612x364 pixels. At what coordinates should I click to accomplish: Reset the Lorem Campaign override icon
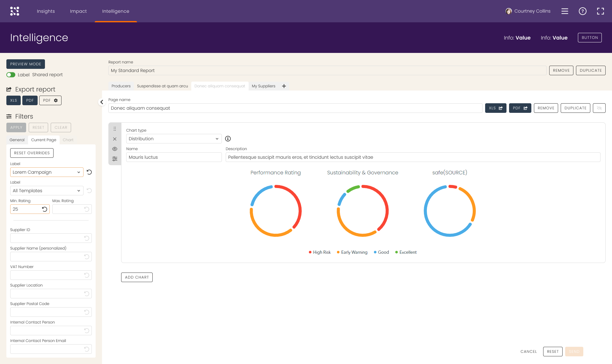pos(89,172)
